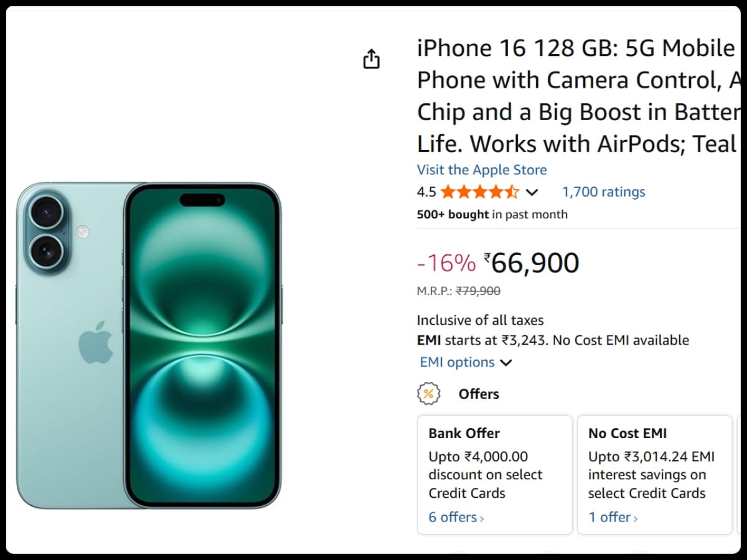
Task: Click the arrow next to 6 offers
Action: click(x=482, y=518)
